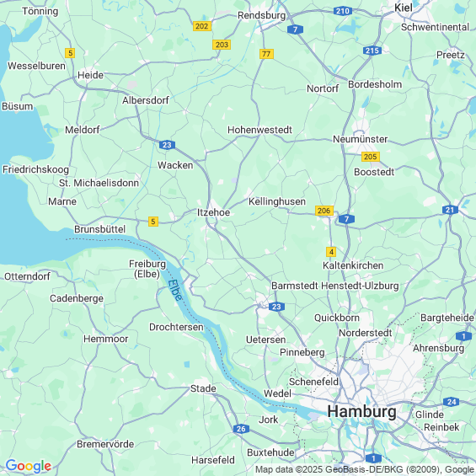The image size is (476, 476).
Task: Click the Google logo
Action: (x=29, y=466)
